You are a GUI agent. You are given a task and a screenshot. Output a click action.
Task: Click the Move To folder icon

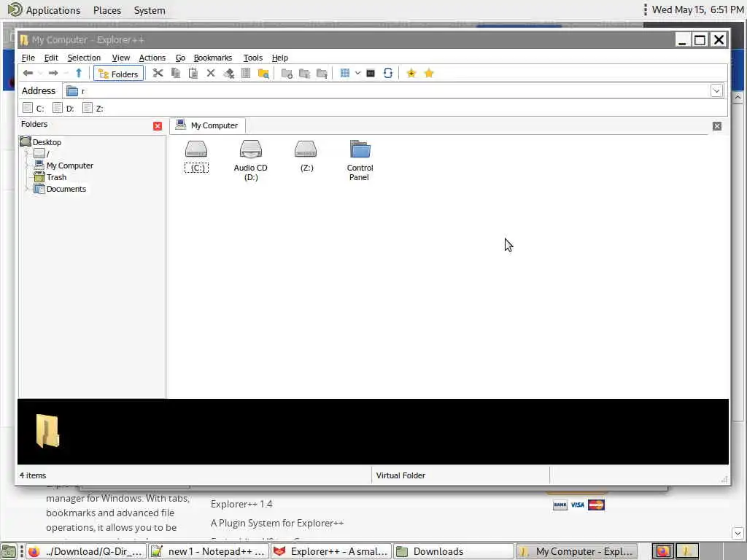(322, 73)
